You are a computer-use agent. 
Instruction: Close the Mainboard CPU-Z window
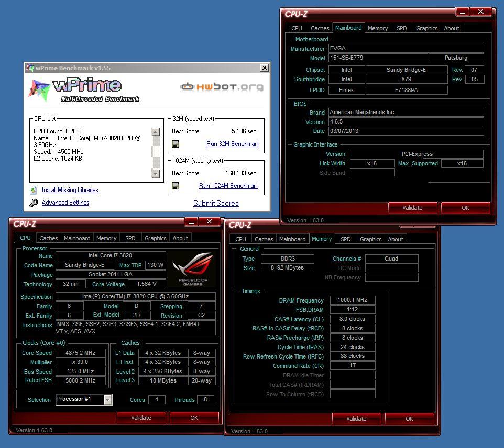[x=480, y=12]
